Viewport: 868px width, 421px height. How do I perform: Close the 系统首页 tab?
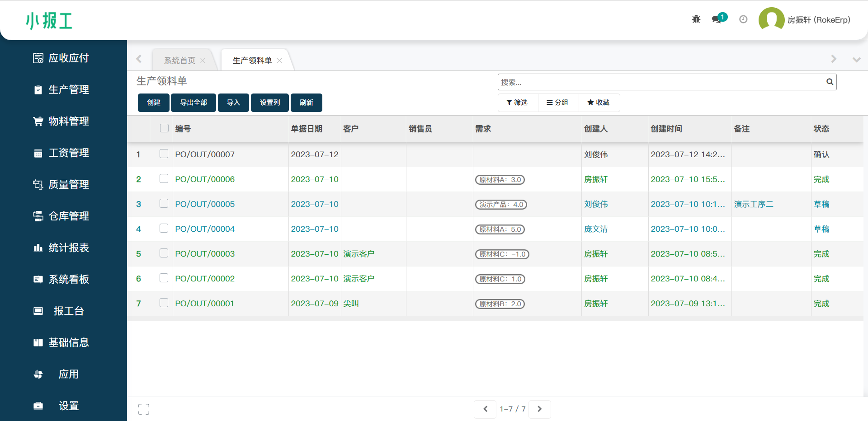tap(203, 61)
